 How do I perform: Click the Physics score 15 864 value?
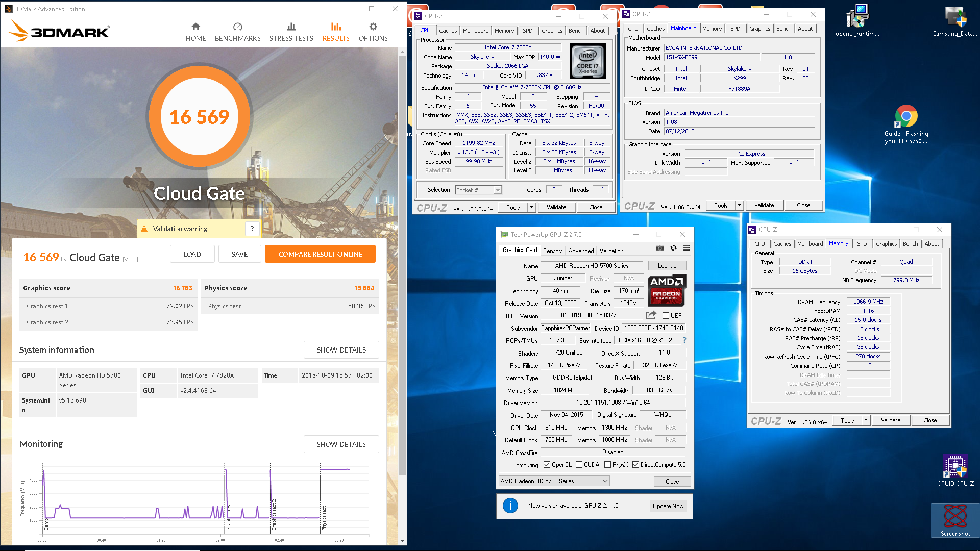point(364,288)
